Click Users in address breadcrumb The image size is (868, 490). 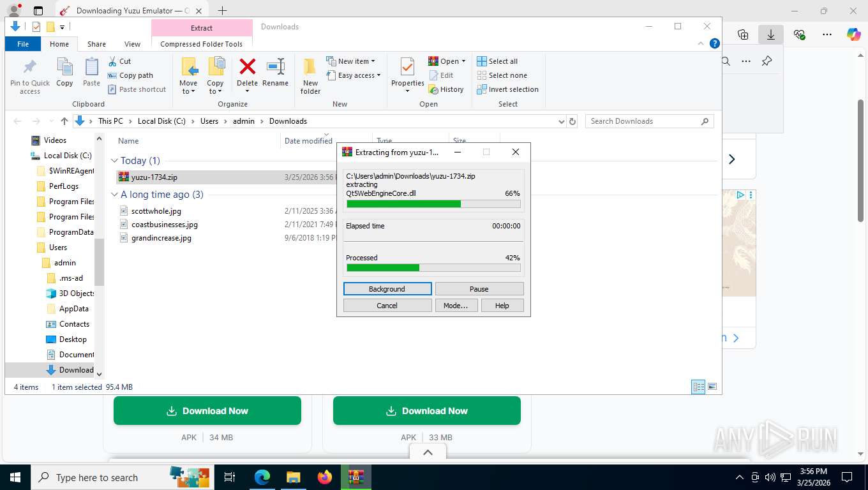[x=209, y=121]
